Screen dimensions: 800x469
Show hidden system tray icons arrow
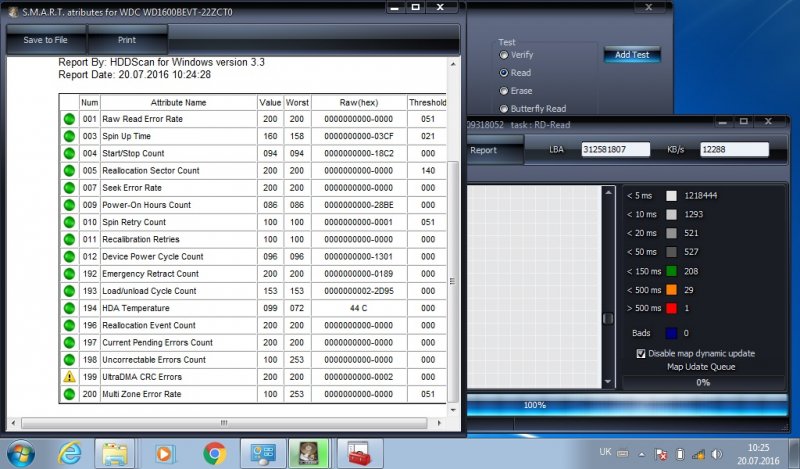641,453
